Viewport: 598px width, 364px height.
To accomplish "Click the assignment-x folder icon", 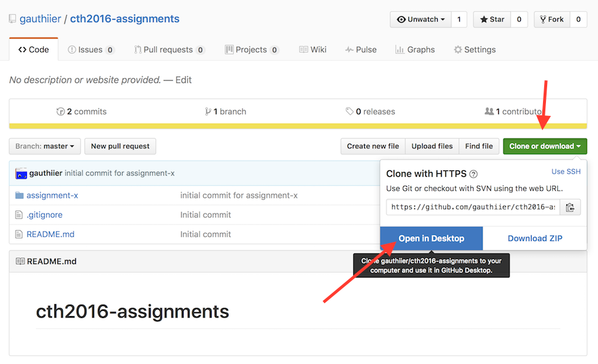I will (x=19, y=195).
